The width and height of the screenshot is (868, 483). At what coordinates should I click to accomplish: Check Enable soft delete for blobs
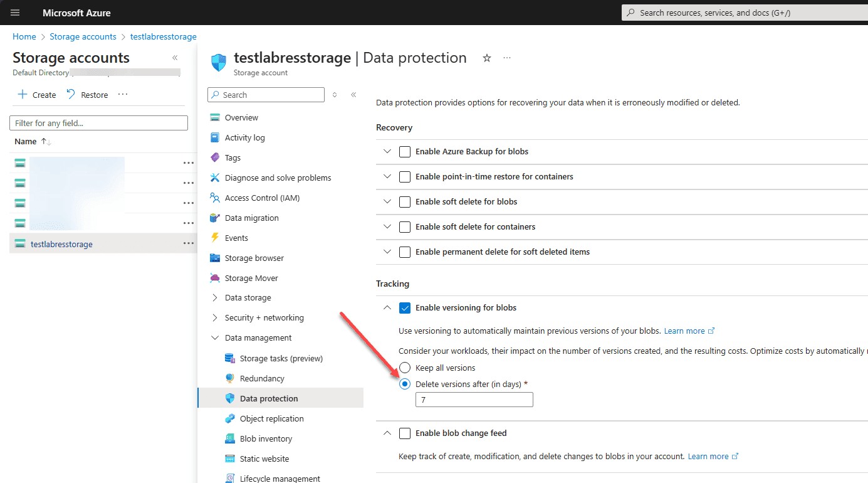point(405,201)
